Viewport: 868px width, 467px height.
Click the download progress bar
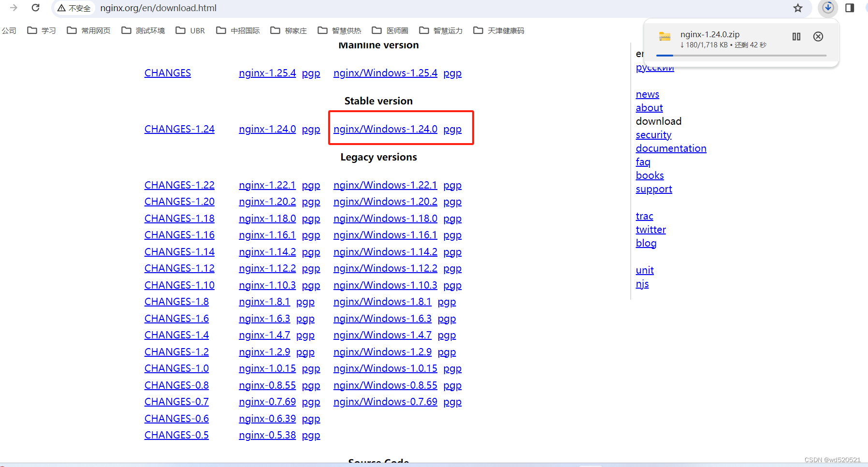pos(741,56)
